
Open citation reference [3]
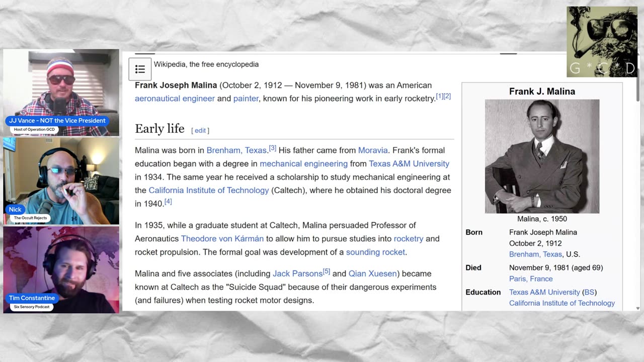click(x=272, y=148)
